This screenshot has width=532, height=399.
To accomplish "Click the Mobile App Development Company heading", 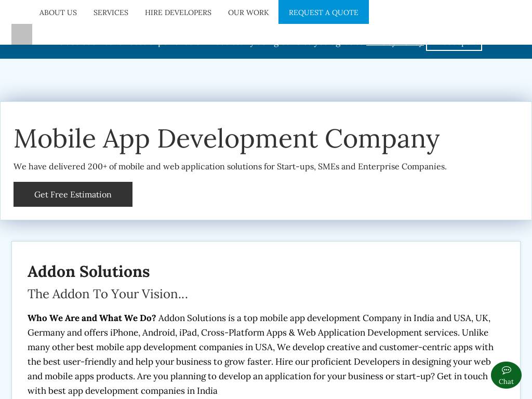I will (x=227, y=139).
